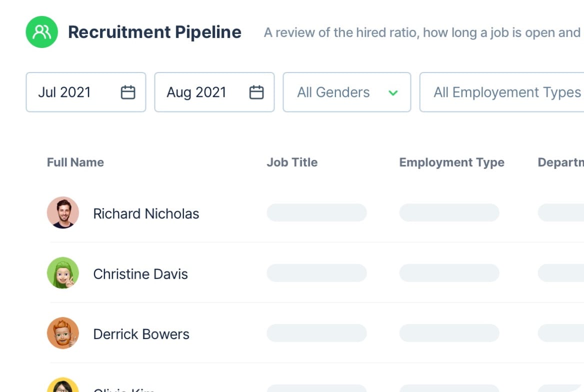Click Richard Nicholas's avatar photo
This screenshot has height=392, width=584.
tap(63, 212)
